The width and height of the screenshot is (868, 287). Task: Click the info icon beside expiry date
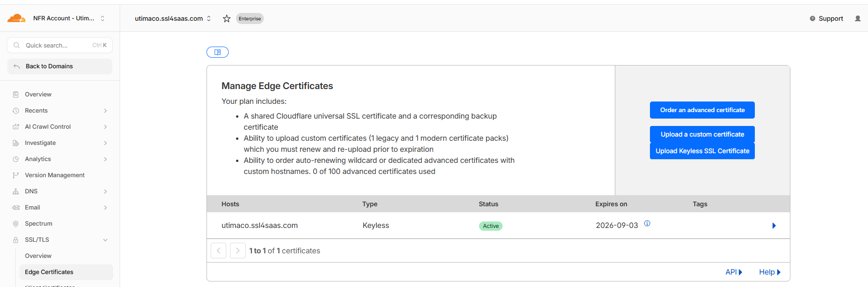[647, 223]
